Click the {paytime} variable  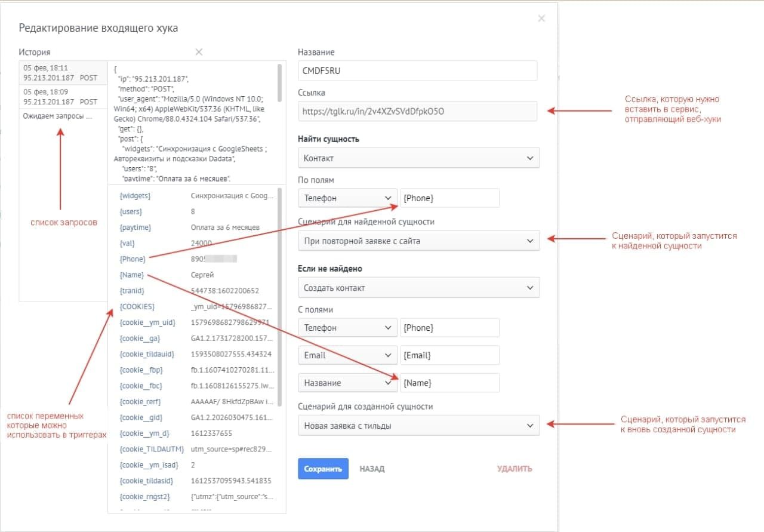coord(135,227)
